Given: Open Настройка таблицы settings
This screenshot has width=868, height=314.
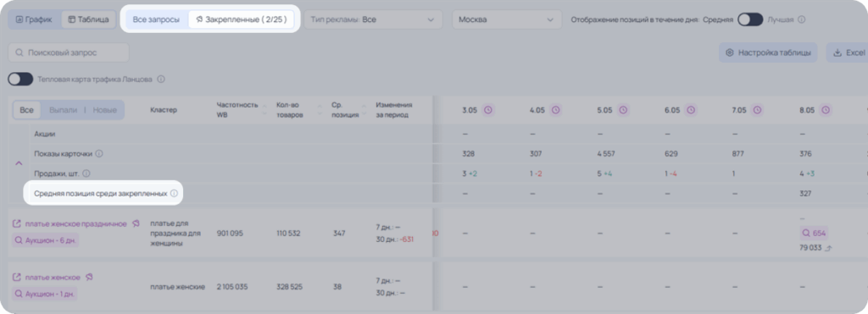Looking at the screenshot, I should 768,52.
